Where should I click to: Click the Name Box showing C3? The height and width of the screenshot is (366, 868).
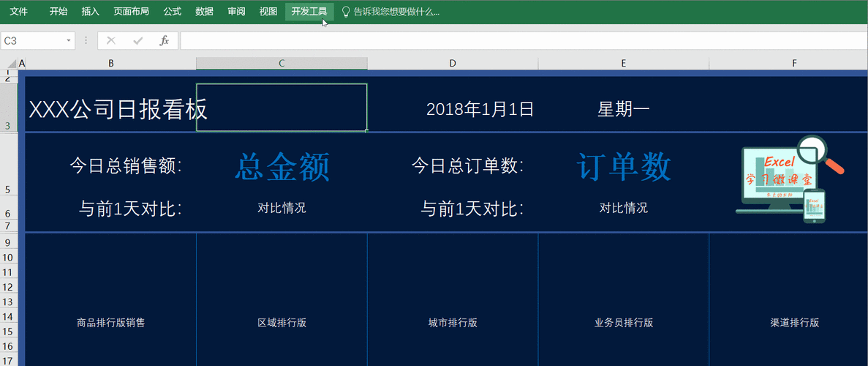click(33, 40)
